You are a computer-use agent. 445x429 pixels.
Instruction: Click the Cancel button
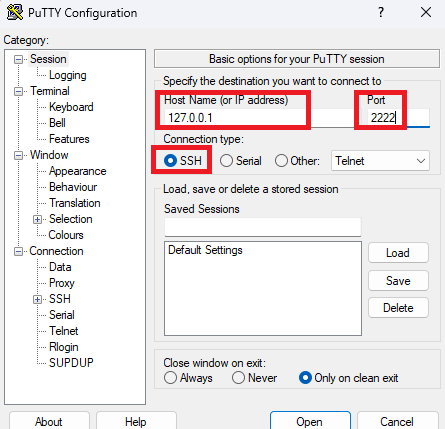(x=397, y=421)
